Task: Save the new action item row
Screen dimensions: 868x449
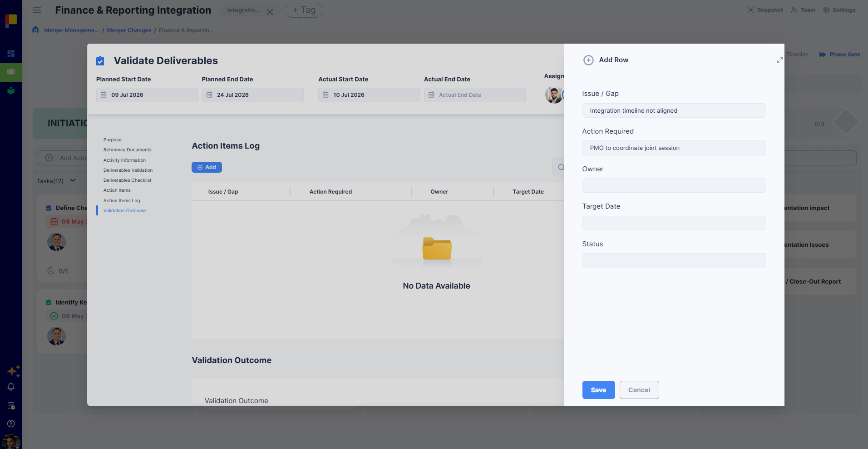Action: (x=598, y=390)
